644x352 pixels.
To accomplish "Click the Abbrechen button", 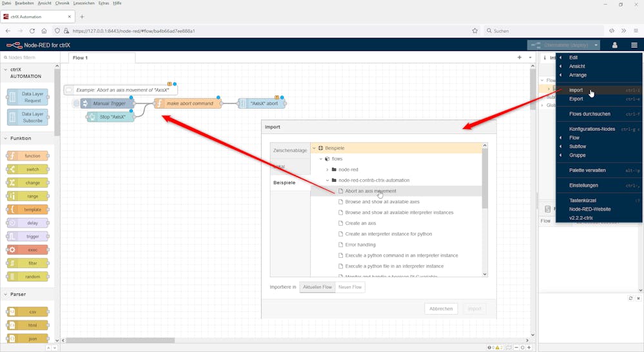I will point(441,309).
